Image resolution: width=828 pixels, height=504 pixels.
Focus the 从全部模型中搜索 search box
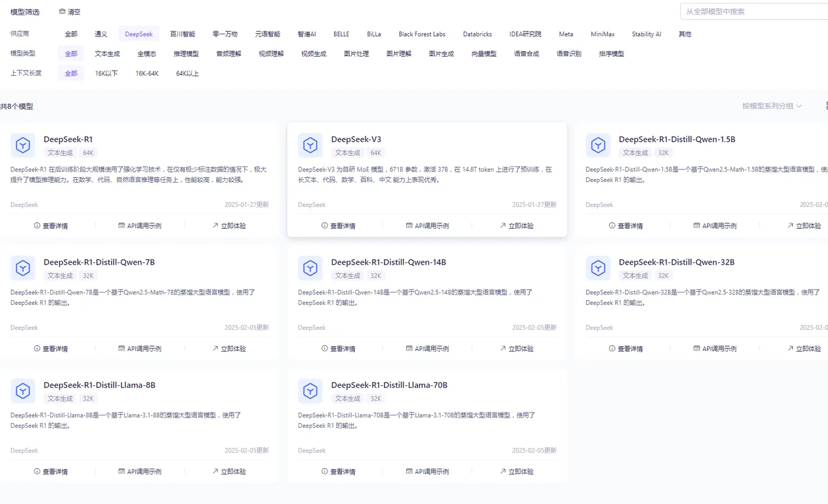tap(754, 11)
